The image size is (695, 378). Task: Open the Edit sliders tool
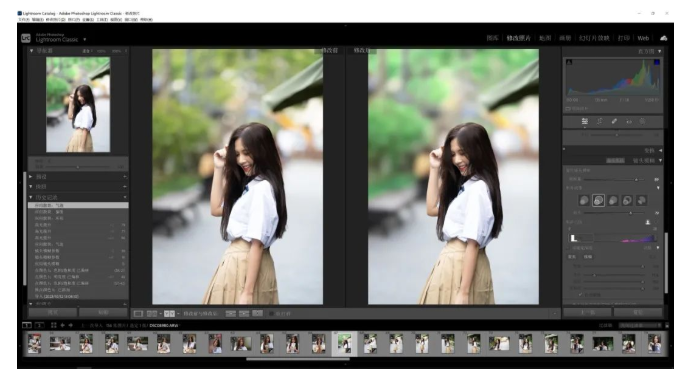click(585, 121)
